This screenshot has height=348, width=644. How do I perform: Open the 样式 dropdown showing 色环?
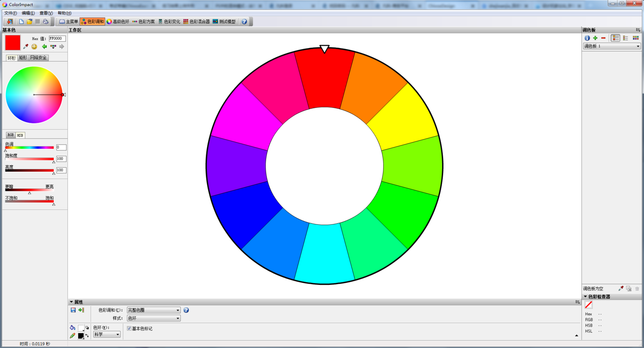tap(154, 318)
